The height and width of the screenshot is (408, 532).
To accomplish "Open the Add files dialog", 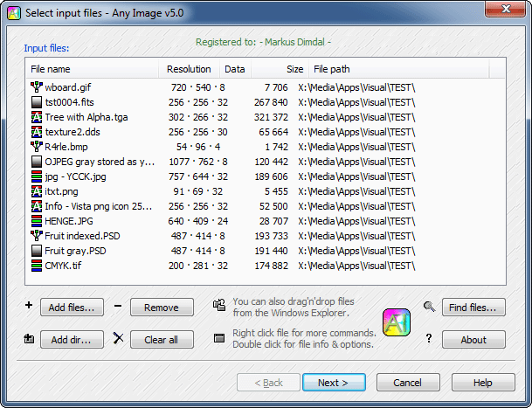I will [x=72, y=308].
